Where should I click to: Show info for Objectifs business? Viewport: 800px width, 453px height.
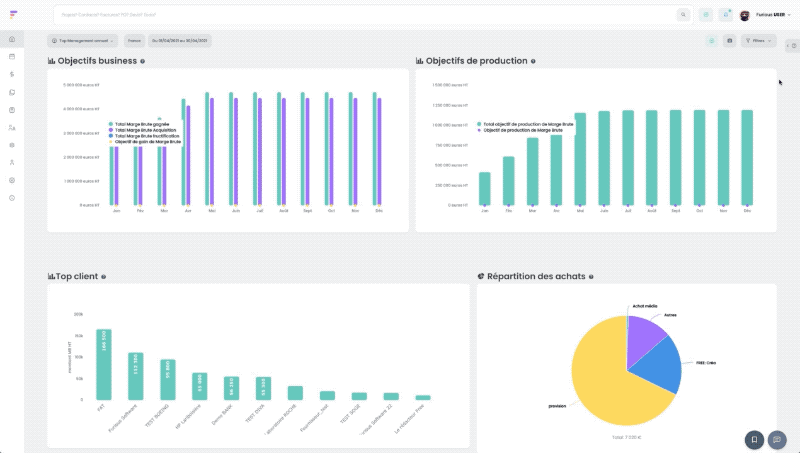142,61
